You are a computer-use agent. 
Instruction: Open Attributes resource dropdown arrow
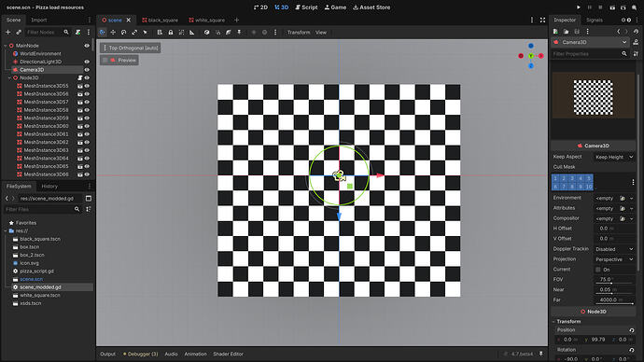tap(631, 208)
